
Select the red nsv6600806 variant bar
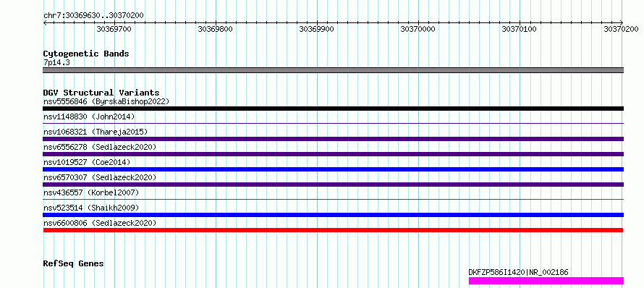(333, 230)
